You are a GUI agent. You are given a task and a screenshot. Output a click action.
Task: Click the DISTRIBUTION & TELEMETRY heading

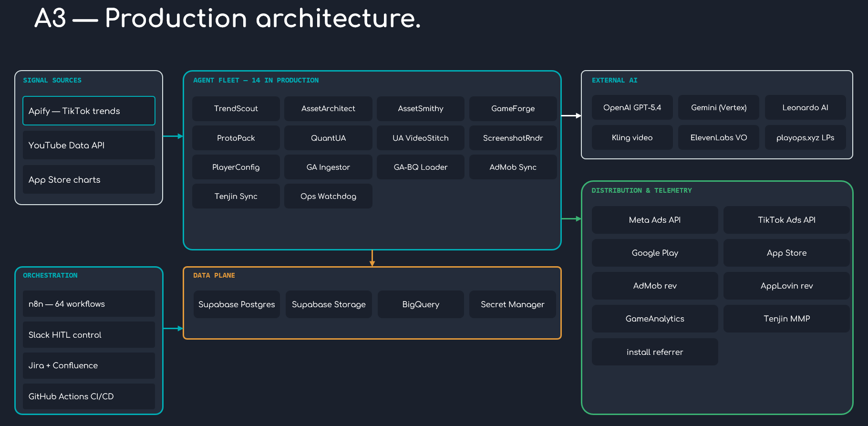point(641,190)
